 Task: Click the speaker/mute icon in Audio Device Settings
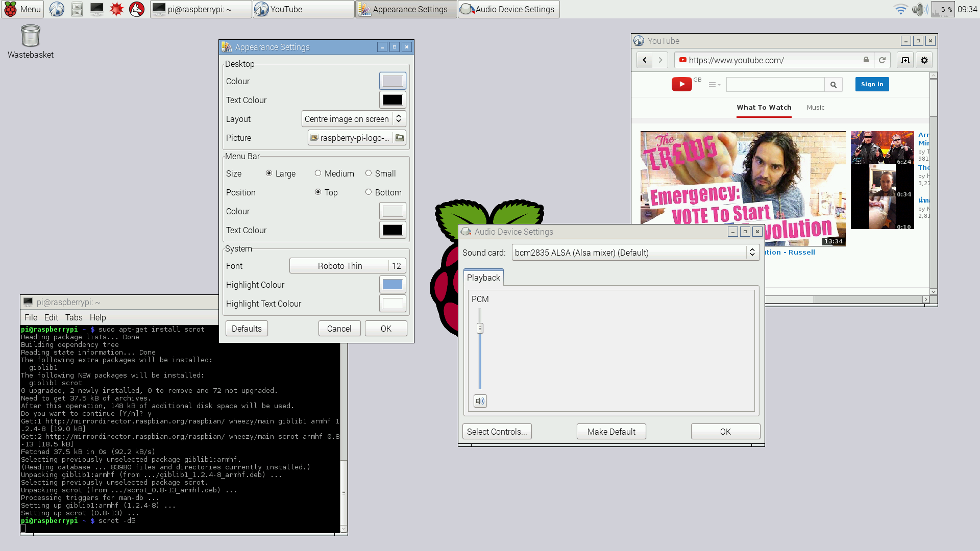pyautogui.click(x=480, y=401)
